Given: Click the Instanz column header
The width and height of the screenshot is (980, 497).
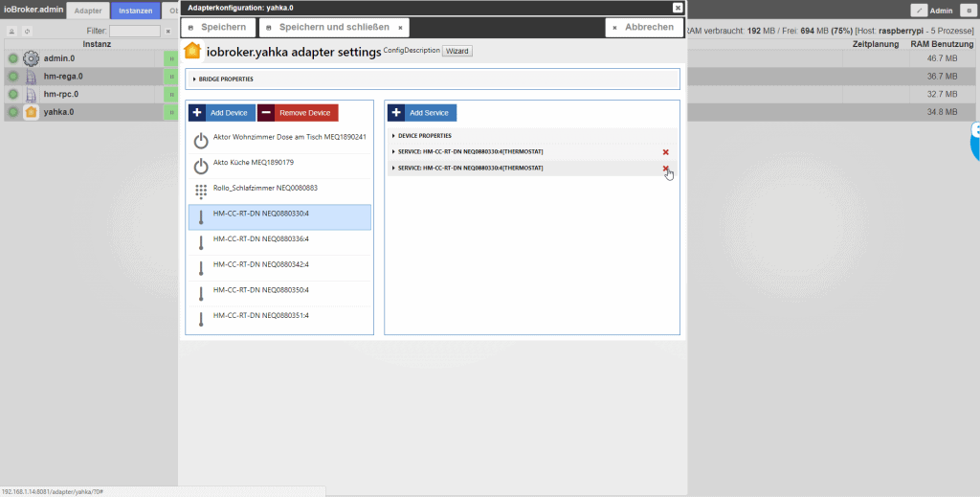Looking at the screenshot, I should click(97, 44).
